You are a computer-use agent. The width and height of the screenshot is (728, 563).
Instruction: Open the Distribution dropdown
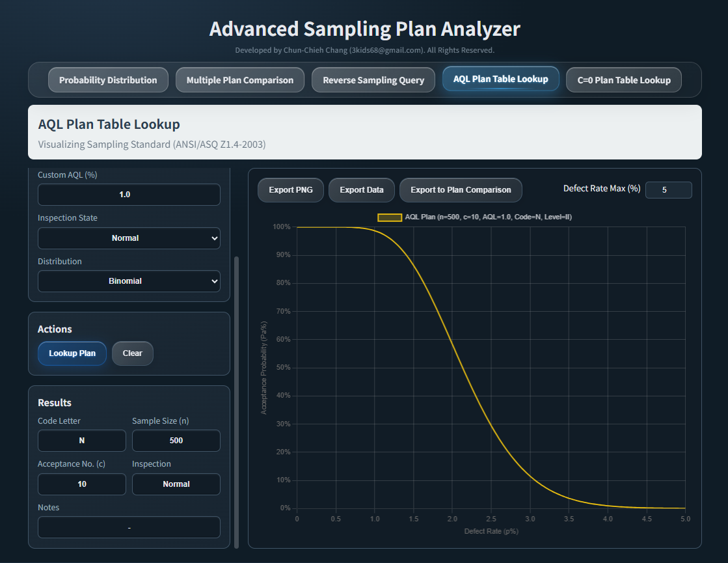[128, 281]
